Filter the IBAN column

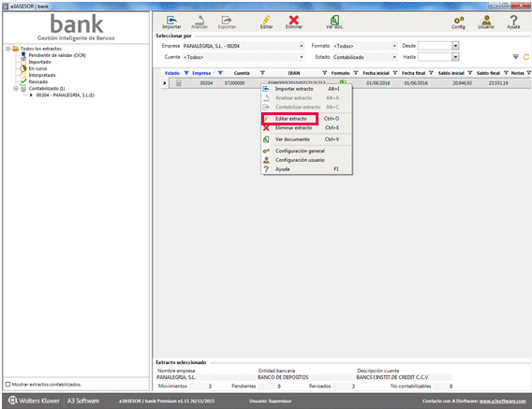pos(325,73)
